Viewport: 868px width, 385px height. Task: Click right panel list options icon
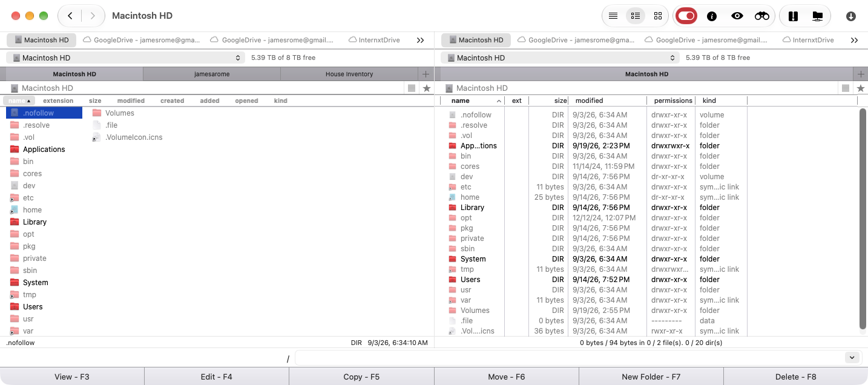pyautogui.click(x=846, y=88)
